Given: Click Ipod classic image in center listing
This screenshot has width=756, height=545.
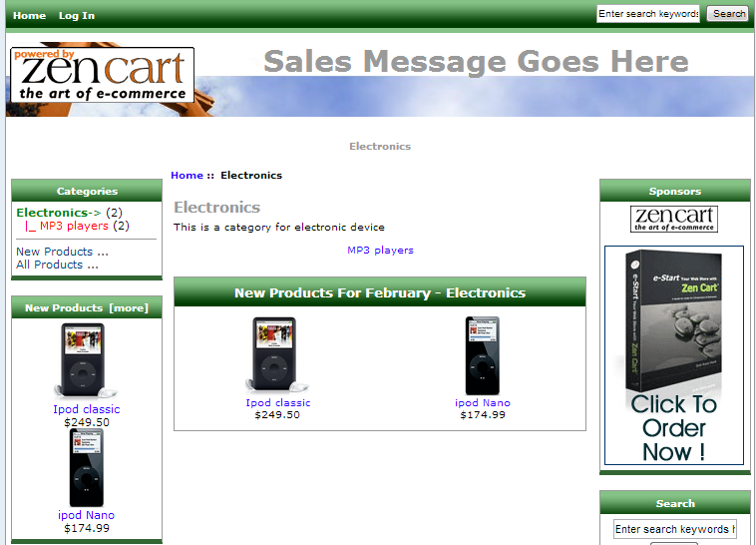Looking at the screenshot, I should (x=277, y=354).
